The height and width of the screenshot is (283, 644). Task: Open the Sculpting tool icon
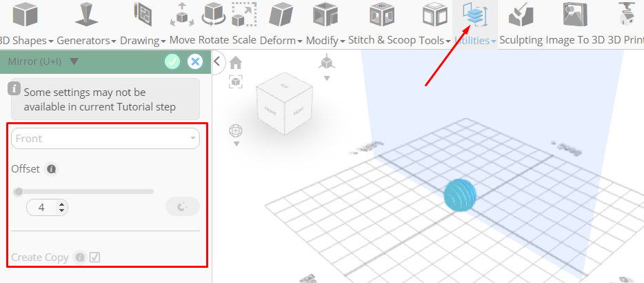[x=521, y=14]
